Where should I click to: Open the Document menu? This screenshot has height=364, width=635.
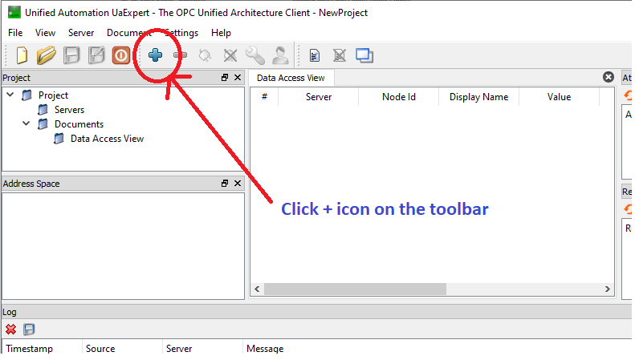point(128,33)
